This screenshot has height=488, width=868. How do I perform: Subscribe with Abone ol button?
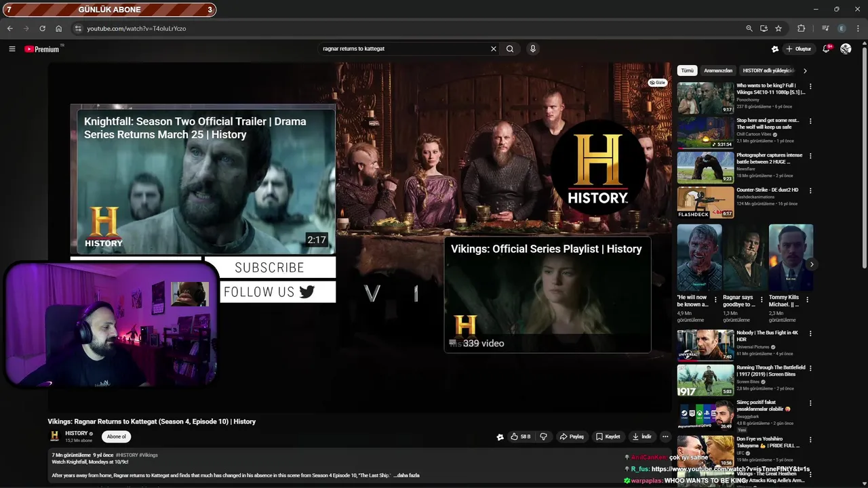pyautogui.click(x=117, y=436)
